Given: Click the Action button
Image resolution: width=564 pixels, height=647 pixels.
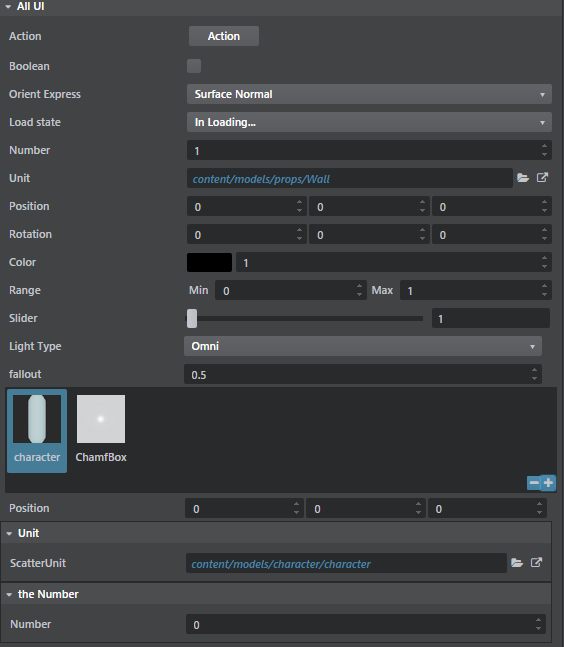Looking at the screenshot, I should click(x=224, y=36).
